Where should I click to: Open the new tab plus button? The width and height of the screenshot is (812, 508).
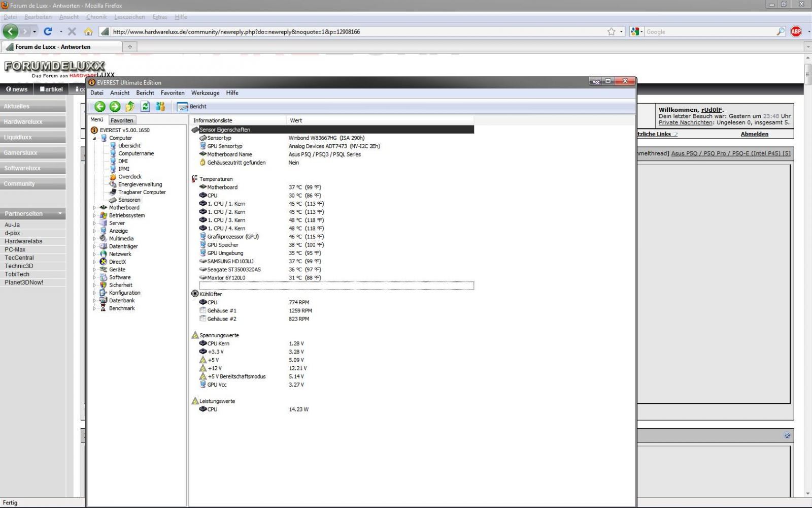tap(130, 47)
